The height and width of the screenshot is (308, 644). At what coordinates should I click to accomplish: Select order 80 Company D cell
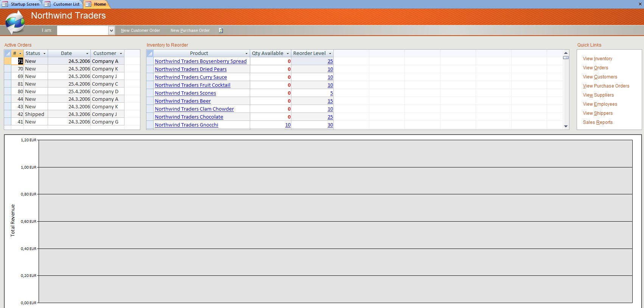click(x=107, y=91)
